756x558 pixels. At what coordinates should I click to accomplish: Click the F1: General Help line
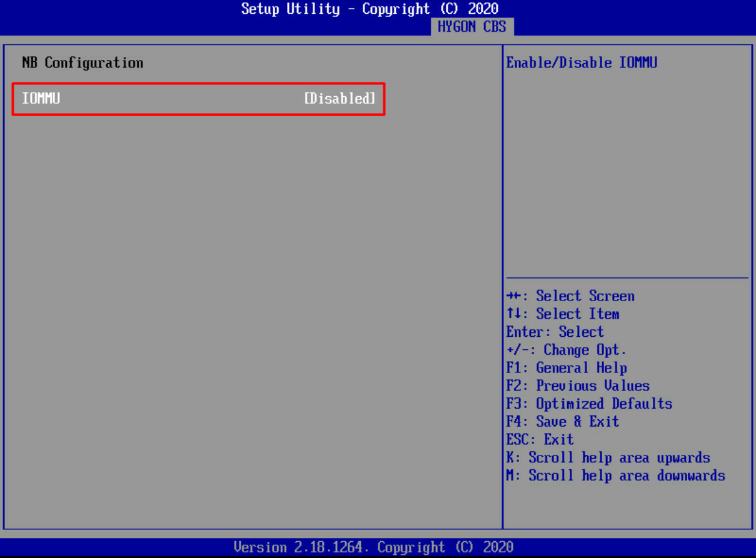point(567,368)
